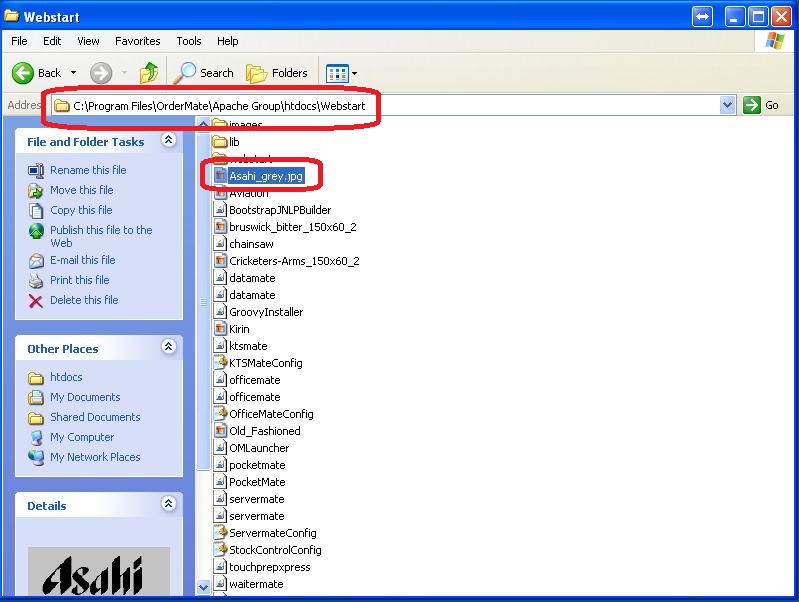799x602 pixels.
Task: Go to htdocs folder in Other Places
Action: (x=66, y=377)
